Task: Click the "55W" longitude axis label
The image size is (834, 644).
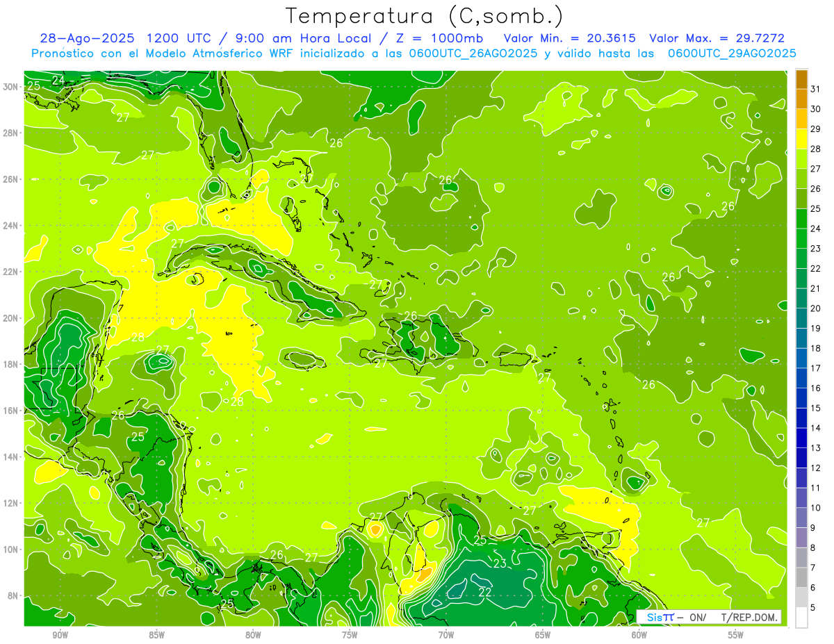Action: coord(735,635)
